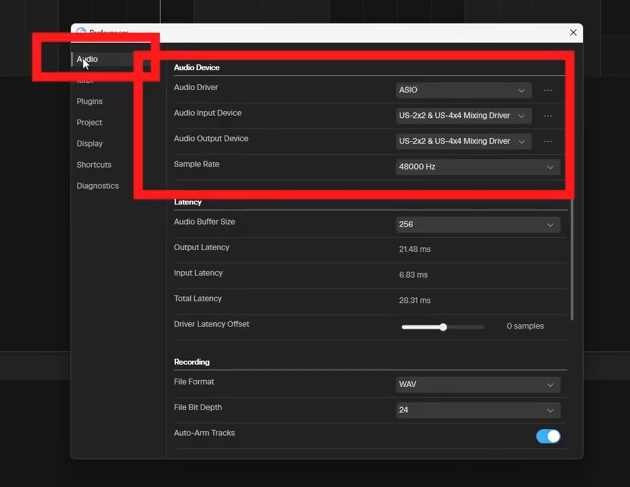This screenshot has height=487, width=630.
Task: Switch to Plugins preferences section
Action: (x=90, y=101)
